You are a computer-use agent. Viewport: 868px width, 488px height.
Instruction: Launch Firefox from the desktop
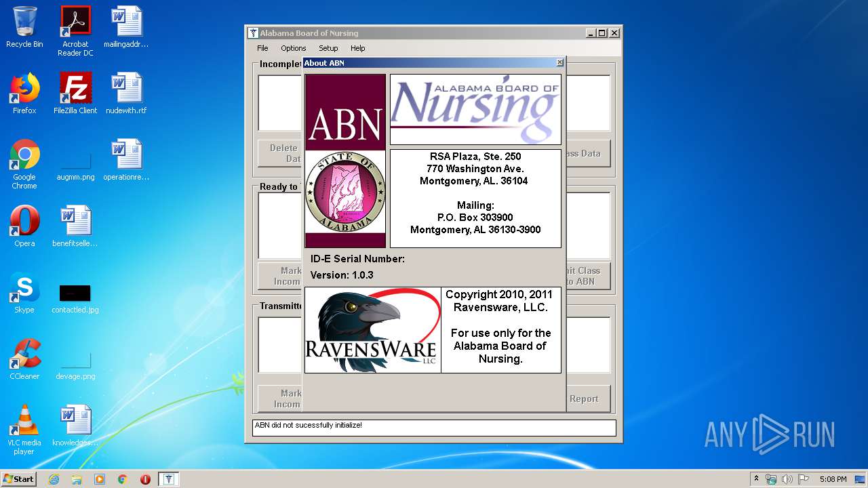[x=24, y=94]
